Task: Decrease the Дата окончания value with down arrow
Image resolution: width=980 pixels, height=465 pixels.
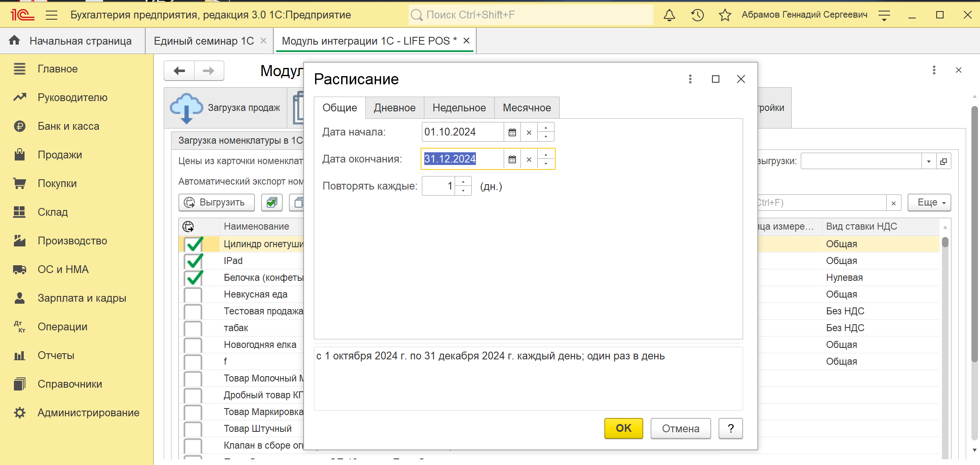Action: (546, 164)
